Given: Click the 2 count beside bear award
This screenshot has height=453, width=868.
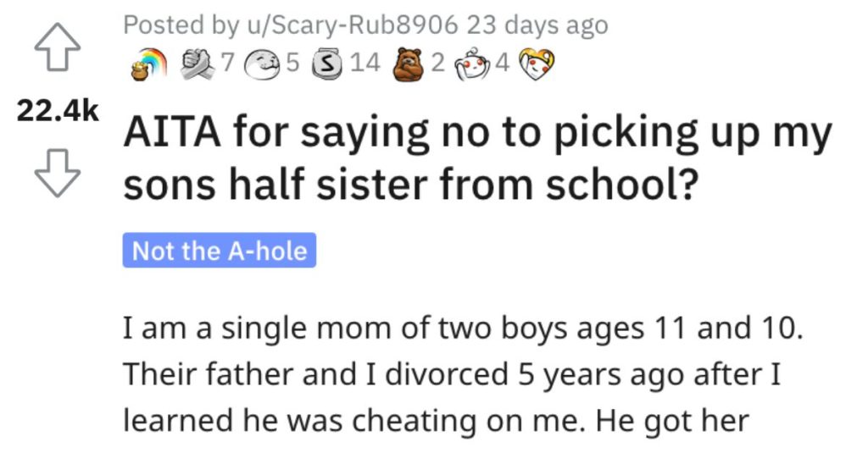Looking at the screenshot, I should pos(438,63).
